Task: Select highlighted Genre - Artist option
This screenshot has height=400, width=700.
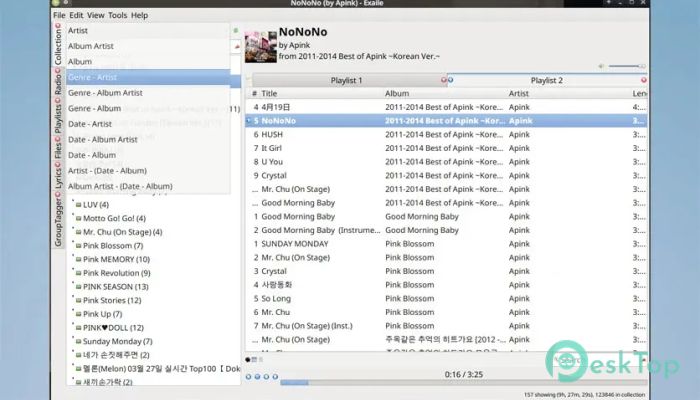Action: tap(148, 77)
